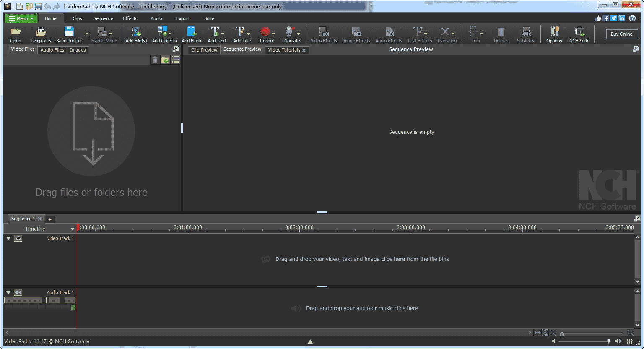Click the Buy Online button
Screen dimensions: 644x349
click(x=622, y=34)
